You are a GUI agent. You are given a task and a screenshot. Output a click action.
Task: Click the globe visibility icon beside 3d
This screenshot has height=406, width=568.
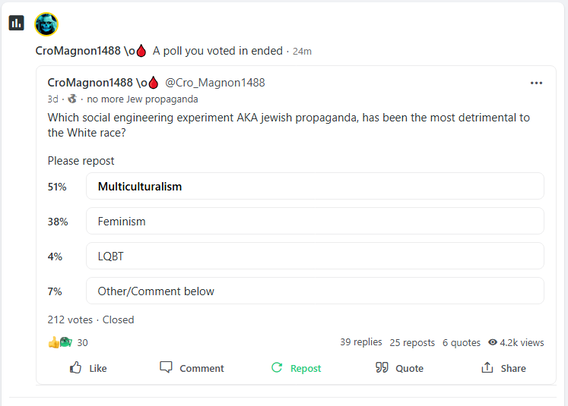click(72, 99)
